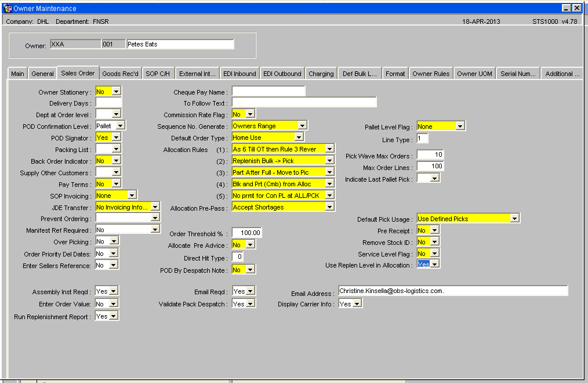Open the Run Replenishment Report dropdown

113,316
